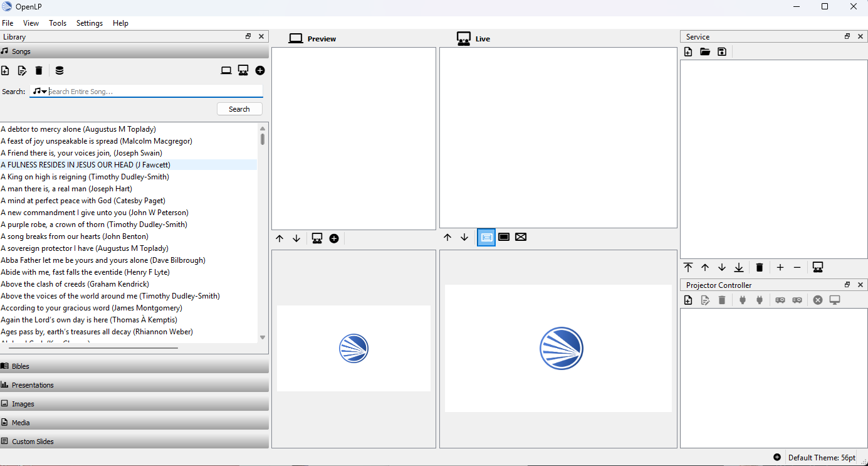Click the delete song trash icon
Screen dimensions: 868x466
(39, 71)
